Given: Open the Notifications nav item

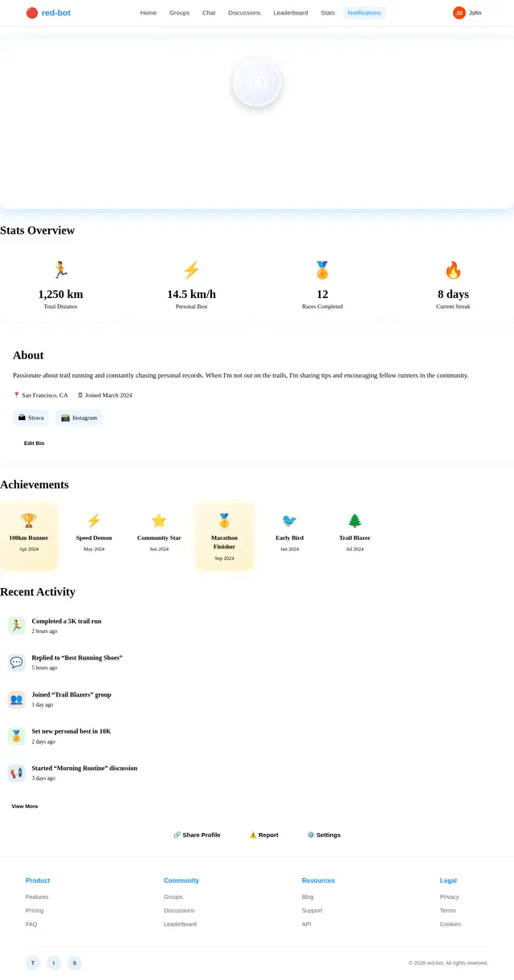Looking at the screenshot, I should point(365,13).
